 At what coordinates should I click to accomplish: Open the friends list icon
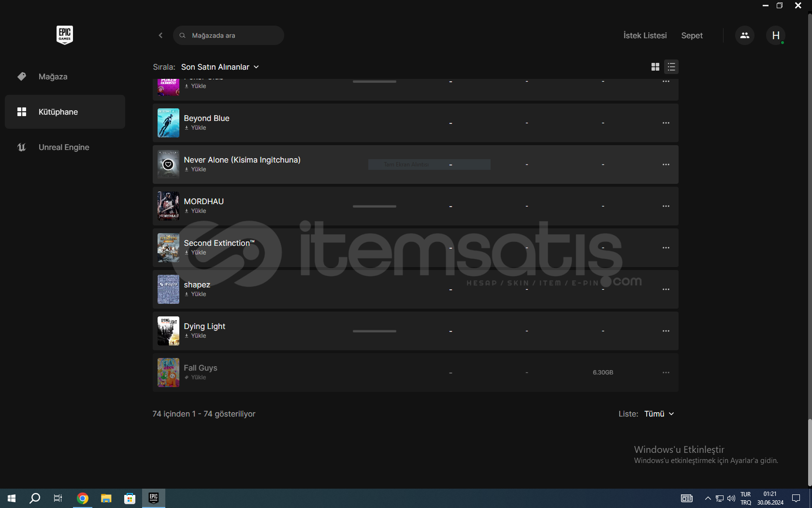point(745,35)
